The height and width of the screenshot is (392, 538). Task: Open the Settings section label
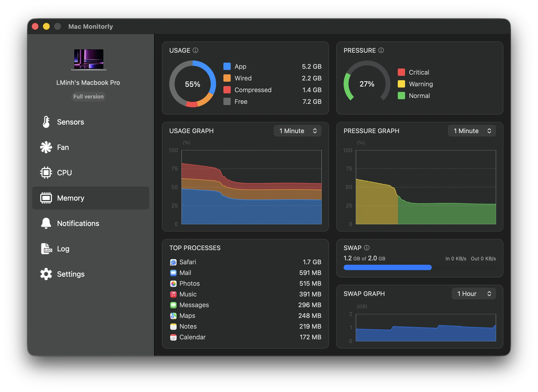71,274
